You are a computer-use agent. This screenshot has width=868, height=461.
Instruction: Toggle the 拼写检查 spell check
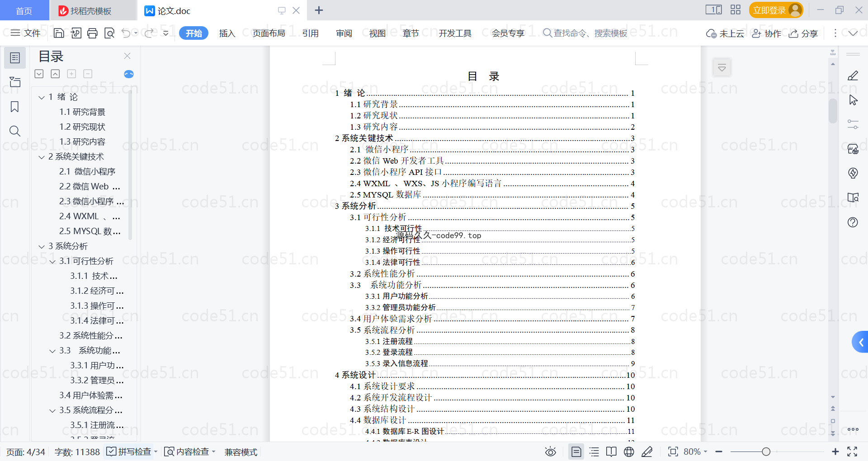coord(129,452)
